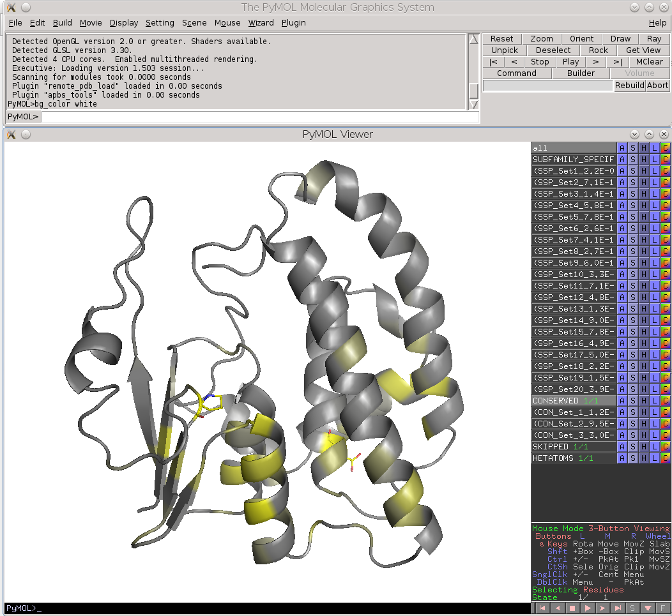Screen dimensions: 672x616
Task: Open the C color menu for CONSERVED
Action: click(x=665, y=400)
